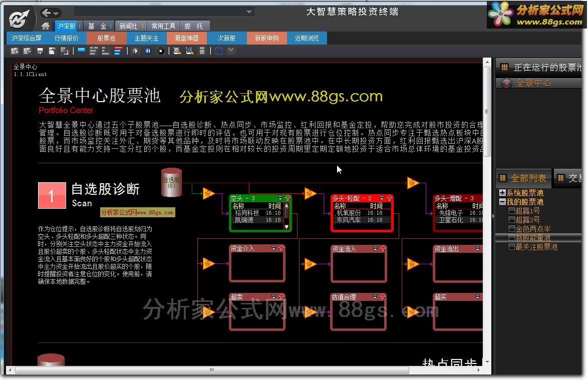This screenshot has width=588, height=381.
Task: Open the dropdown menu on 超卖 box
Action: pos(274,296)
